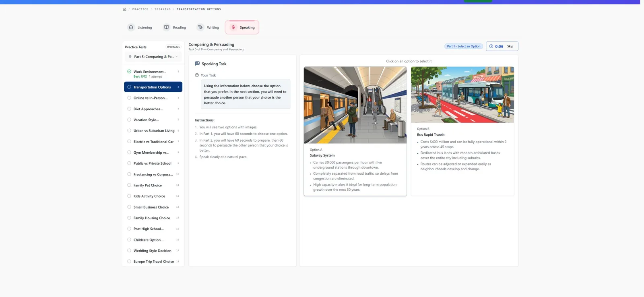Select the Urban vs Suburban Living radio circle

(x=129, y=130)
